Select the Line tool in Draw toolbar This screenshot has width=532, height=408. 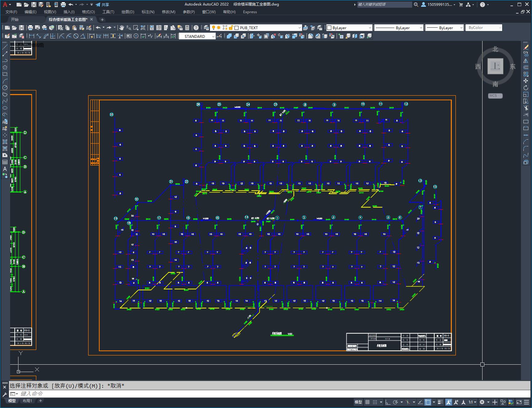click(x=5, y=47)
